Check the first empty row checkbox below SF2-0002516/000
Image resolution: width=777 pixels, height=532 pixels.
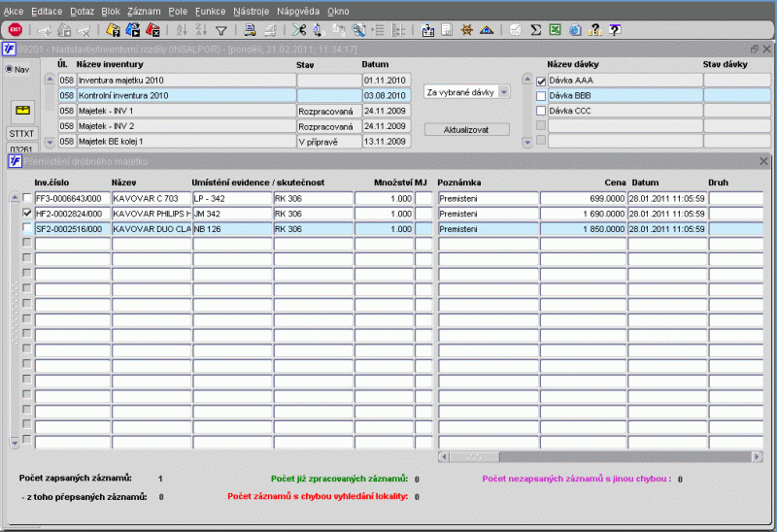[27, 243]
